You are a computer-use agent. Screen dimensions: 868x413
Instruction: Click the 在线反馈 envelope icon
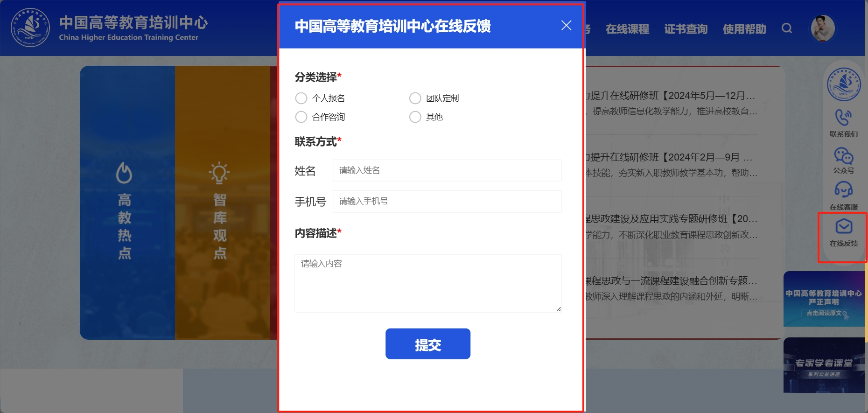[x=844, y=227]
